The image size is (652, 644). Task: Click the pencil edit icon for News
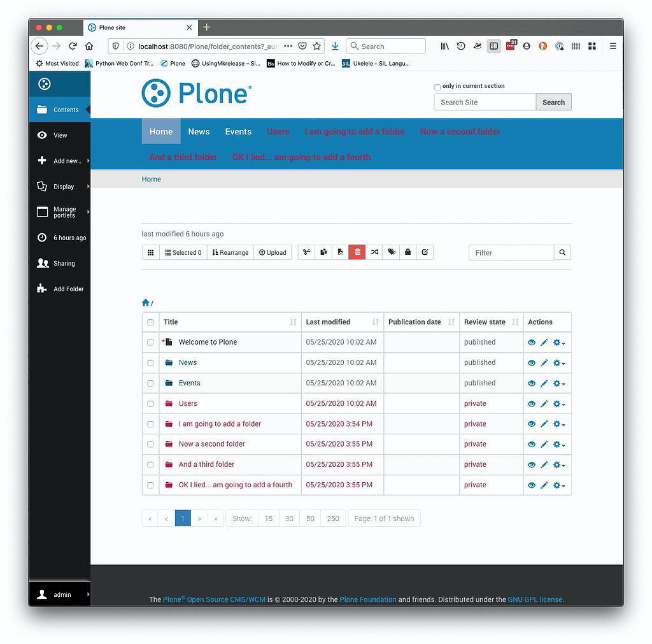click(544, 362)
